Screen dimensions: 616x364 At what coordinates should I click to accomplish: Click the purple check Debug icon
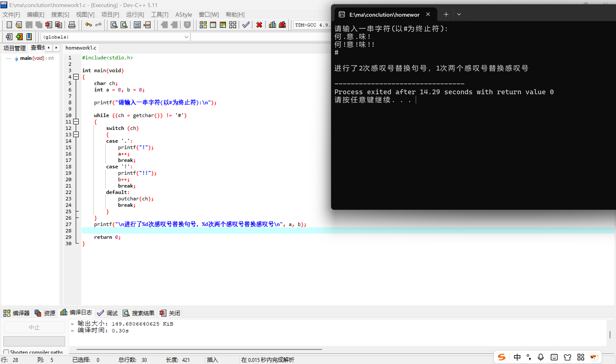tap(246, 25)
